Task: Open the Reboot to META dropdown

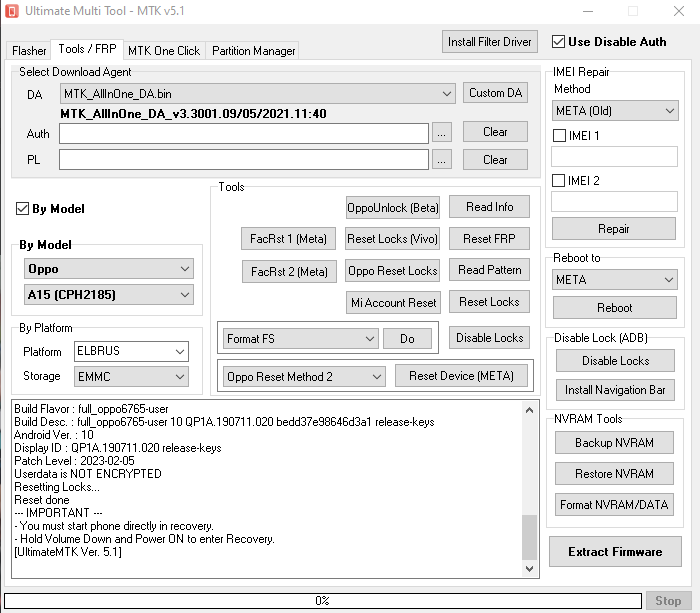Action: tap(615, 279)
